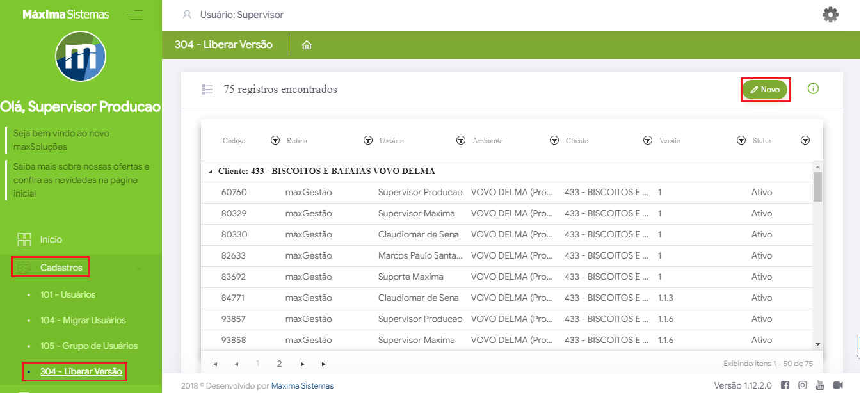Open the Instagram icon in footer
The width and height of the screenshot is (868, 393).
click(802, 385)
